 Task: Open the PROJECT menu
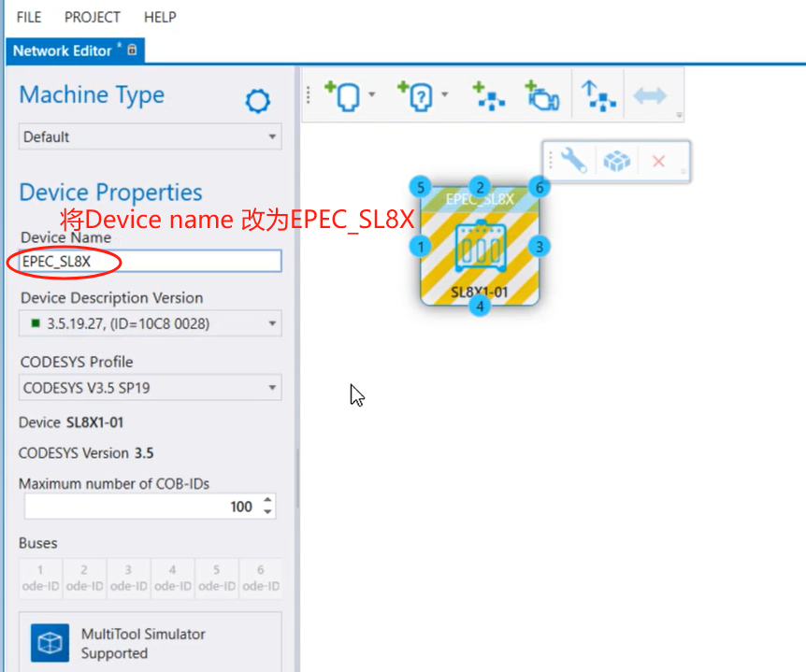pyautogui.click(x=93, y=17)
